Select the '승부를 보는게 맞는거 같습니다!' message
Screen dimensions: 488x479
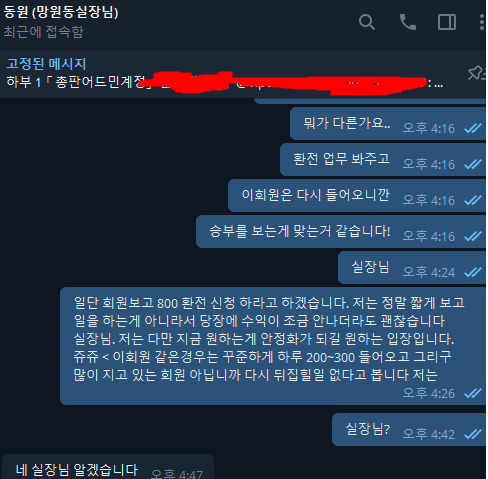341,232
